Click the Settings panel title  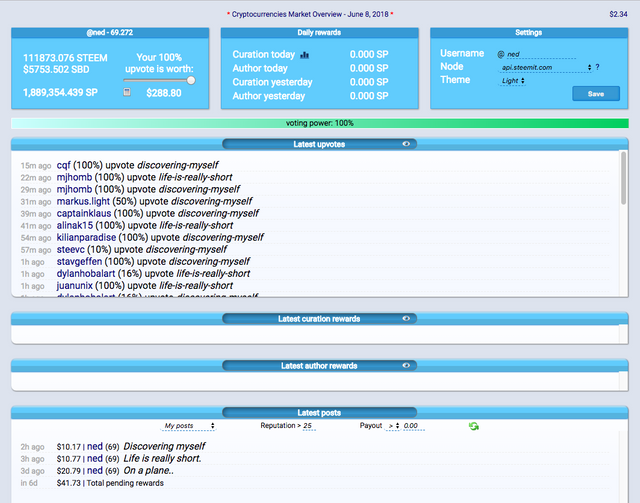[x=529, y=33]
